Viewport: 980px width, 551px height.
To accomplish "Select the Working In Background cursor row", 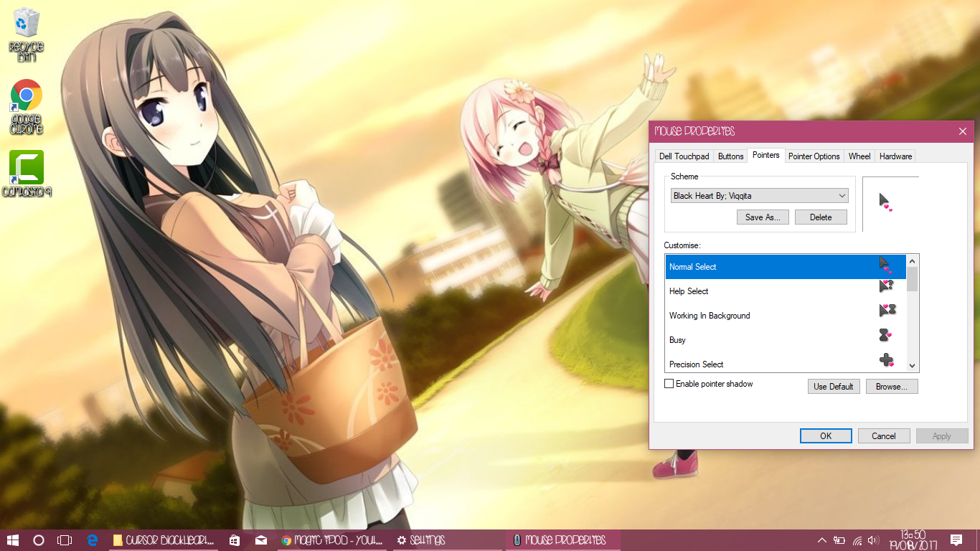I will pyautogui.click(x=786, y=316).
